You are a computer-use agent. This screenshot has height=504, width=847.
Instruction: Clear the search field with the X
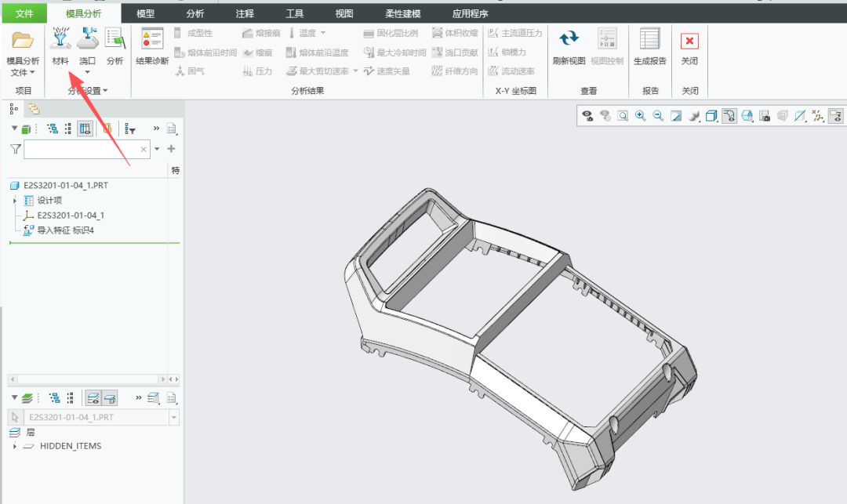[144, 150]
